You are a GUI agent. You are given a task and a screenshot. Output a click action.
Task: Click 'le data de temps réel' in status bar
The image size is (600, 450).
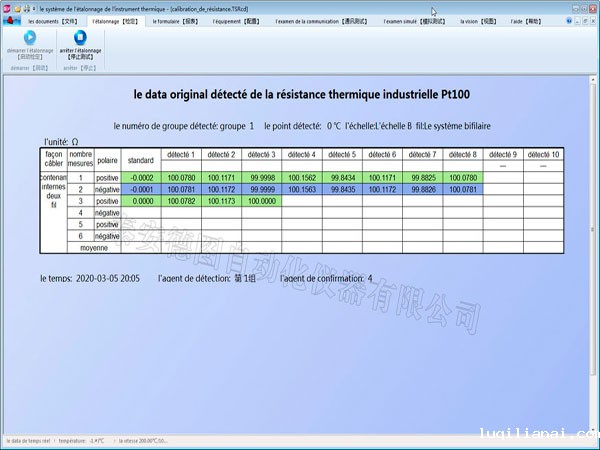click(x=28, y=441)
